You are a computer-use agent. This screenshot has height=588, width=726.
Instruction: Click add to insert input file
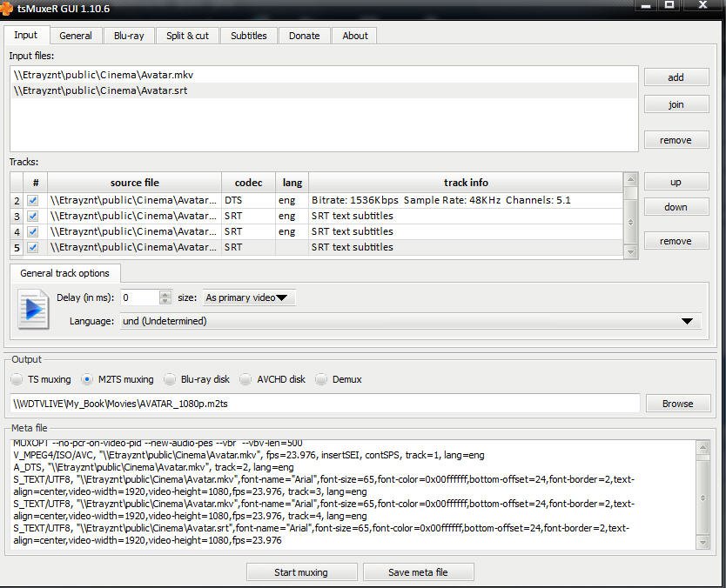676,77
